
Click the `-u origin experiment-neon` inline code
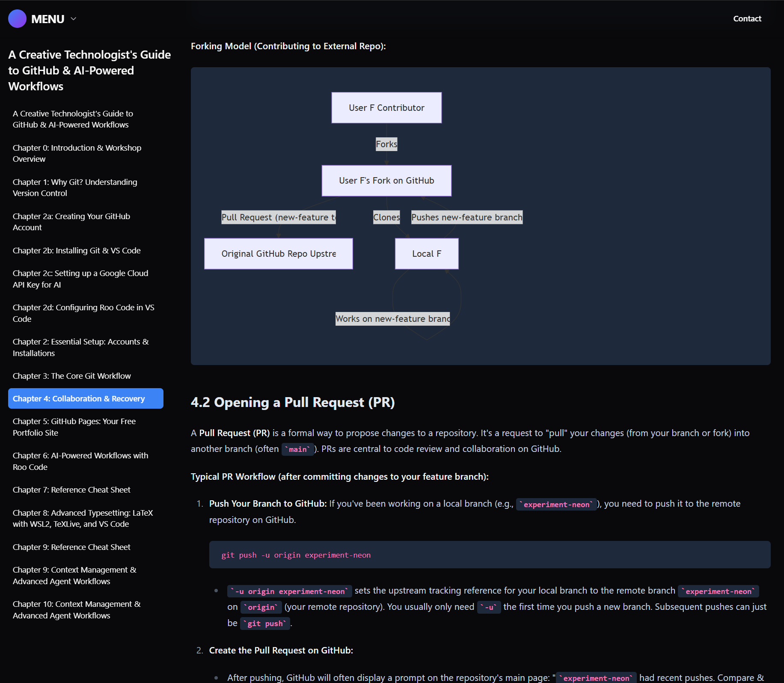290,591
